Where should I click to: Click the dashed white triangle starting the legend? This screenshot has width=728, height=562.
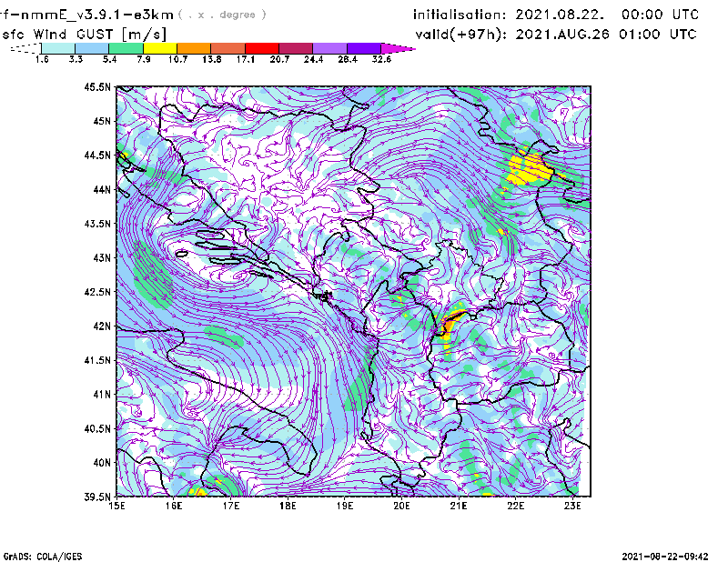25,47
